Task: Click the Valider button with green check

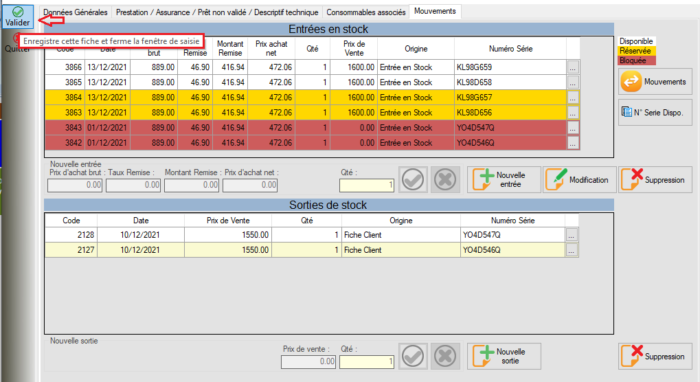Action: pyautogui.click(x=17, y=17)
